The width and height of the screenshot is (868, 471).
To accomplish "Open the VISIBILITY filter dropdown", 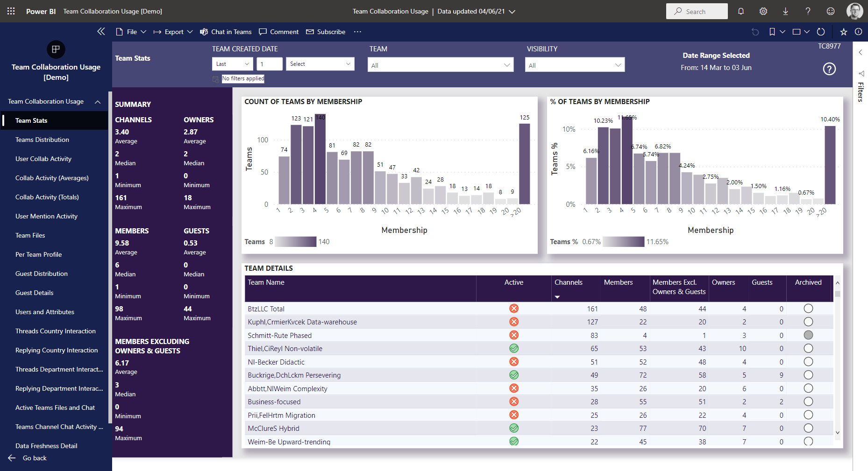I will click(x=575, y=65).
